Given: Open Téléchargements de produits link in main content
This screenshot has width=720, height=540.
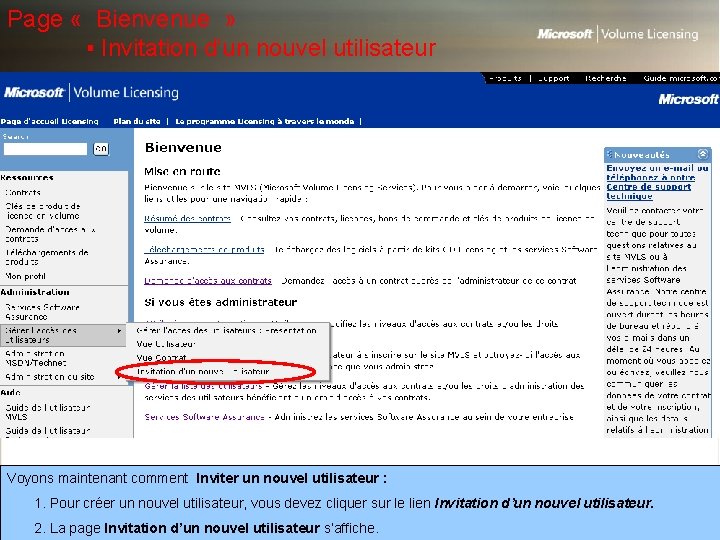Looking at the screenshot, I should pyautogui.click(x=204, y=249).
